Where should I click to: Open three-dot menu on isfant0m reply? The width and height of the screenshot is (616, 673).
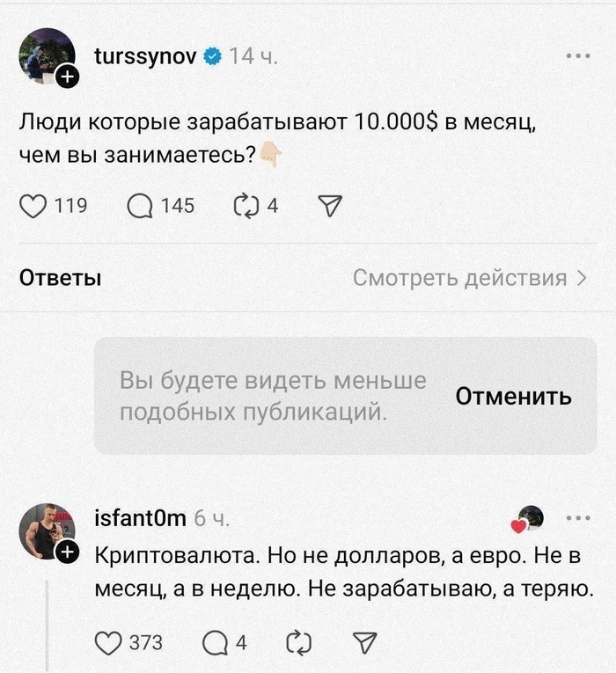[578, 518]
